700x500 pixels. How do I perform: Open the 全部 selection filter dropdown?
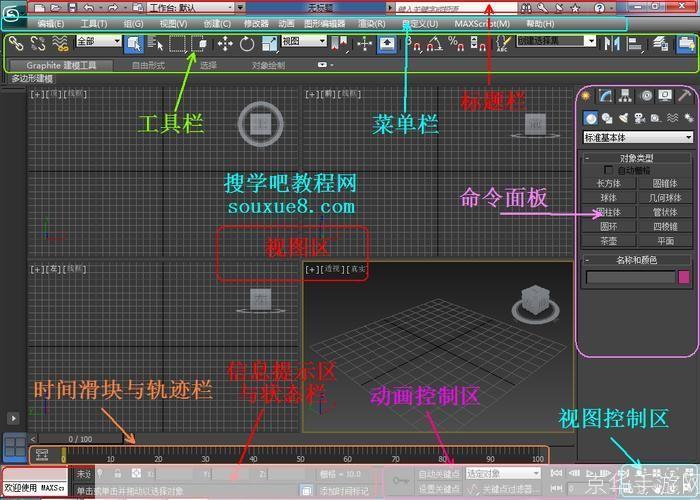(97, 42)
